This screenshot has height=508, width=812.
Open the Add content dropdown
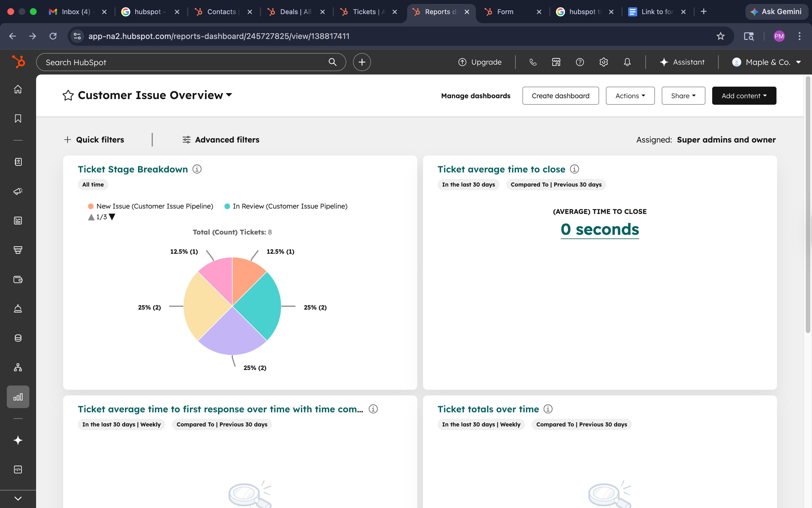pyautogui.click(x=744, y=96)
